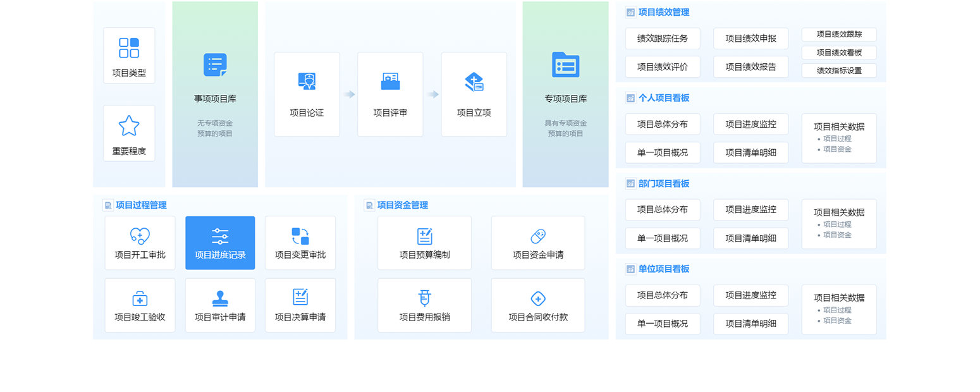Click the 绩效跟踪任务 button
Screen dimensions: 980x392
click(x=663, y=39)
